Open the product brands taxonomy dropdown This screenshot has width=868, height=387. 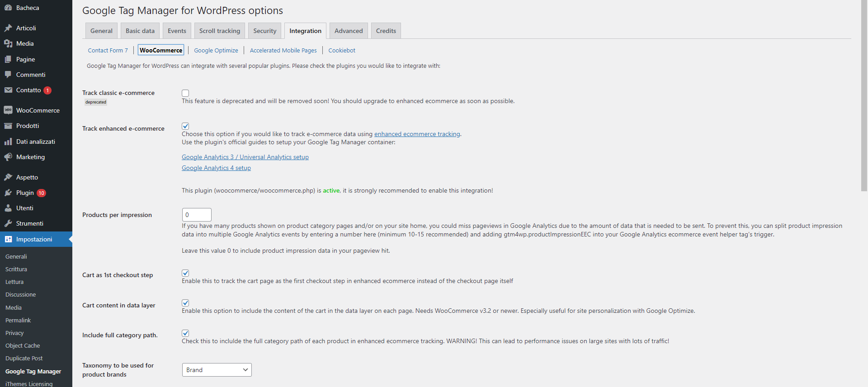[217, 370]
